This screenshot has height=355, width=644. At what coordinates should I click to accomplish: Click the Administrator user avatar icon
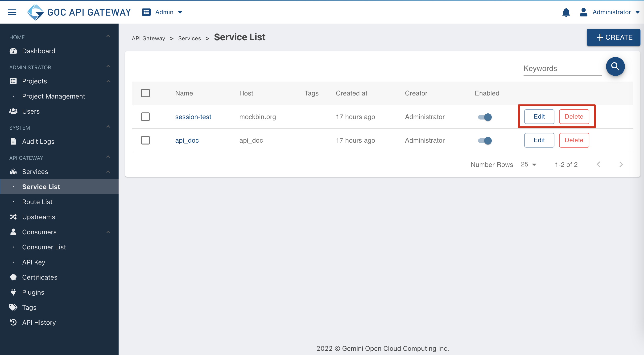tap(583, 12)
